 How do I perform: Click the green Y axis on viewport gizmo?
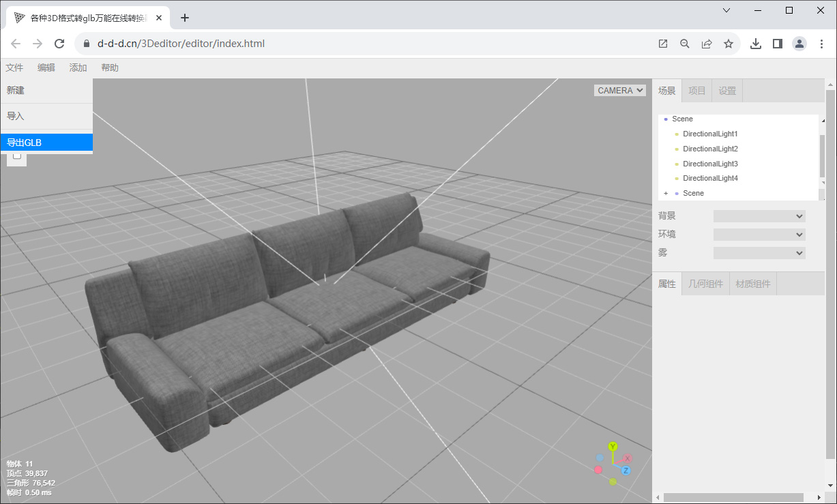click(613, 447)
